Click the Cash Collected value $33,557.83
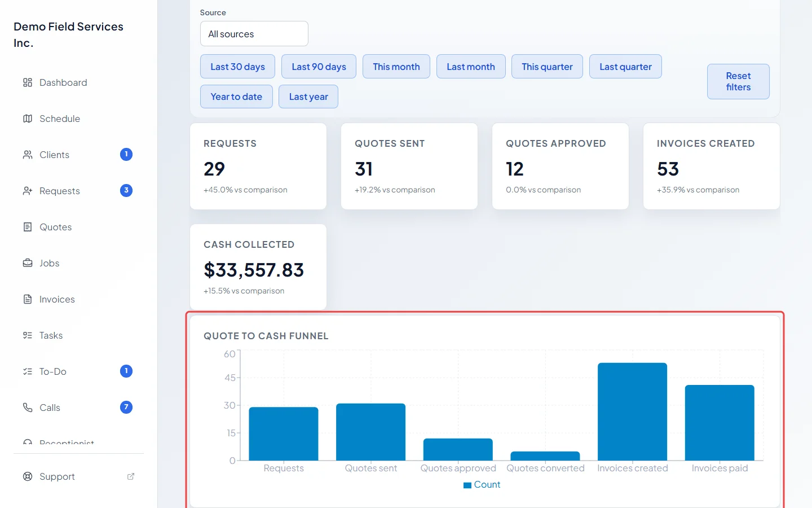Viewport: 812px width, 508px height. [x=254, y=270]
